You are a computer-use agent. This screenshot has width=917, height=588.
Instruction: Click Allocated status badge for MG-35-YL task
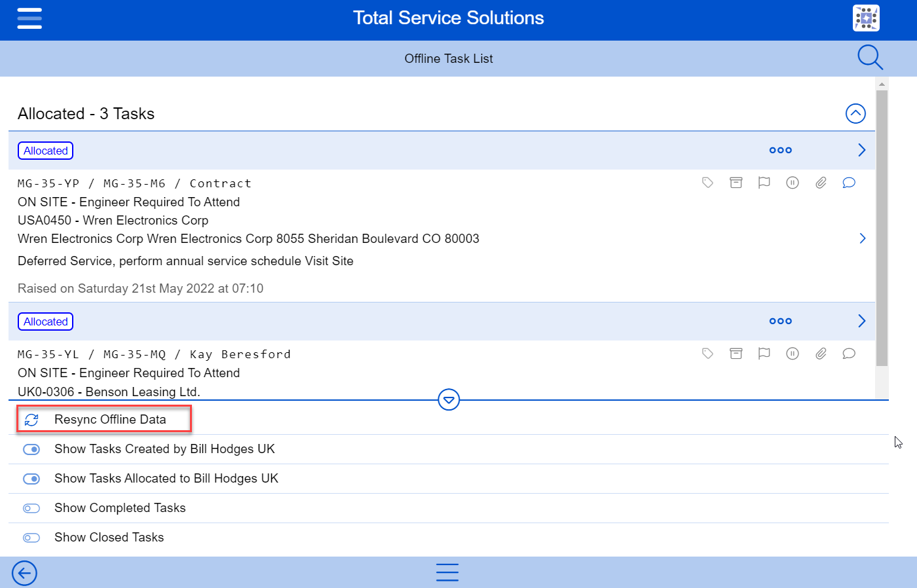click(x=45, y=322)
